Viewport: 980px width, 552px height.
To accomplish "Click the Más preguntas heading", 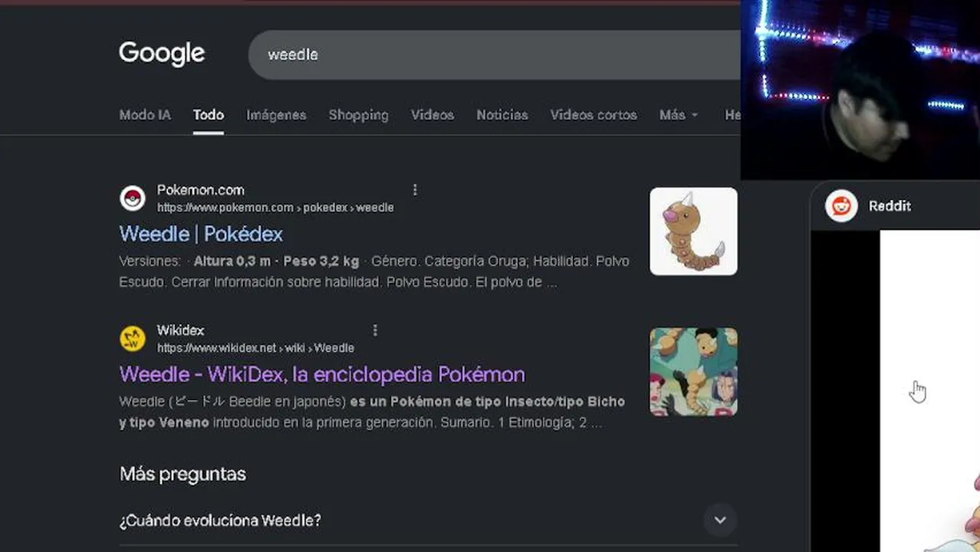I will [x=183, y=474].
